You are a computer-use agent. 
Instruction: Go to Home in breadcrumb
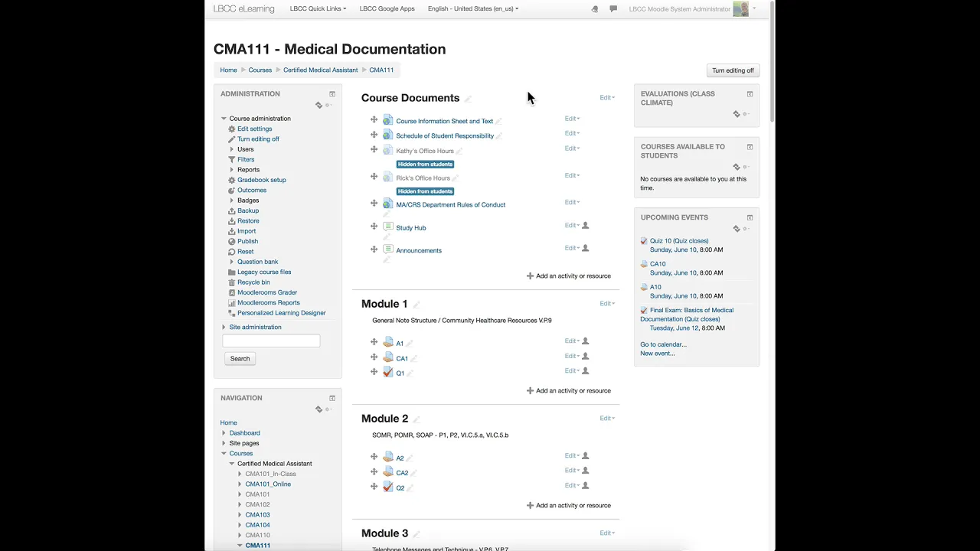[229, 70]
